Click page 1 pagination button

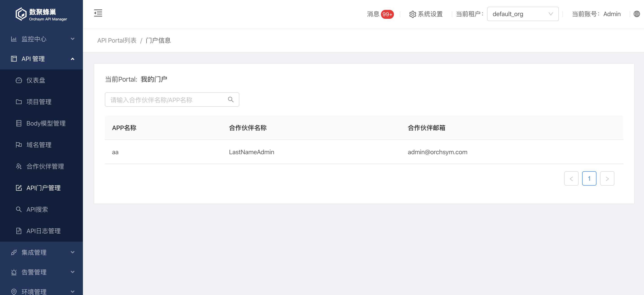[x=589, y=178]
